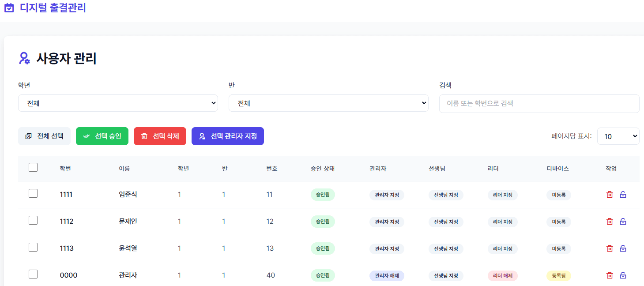Screen dimensions: 644x286
Task: Click the 리더 해제 badge for 관리자
Action: (x=502, y=276)
